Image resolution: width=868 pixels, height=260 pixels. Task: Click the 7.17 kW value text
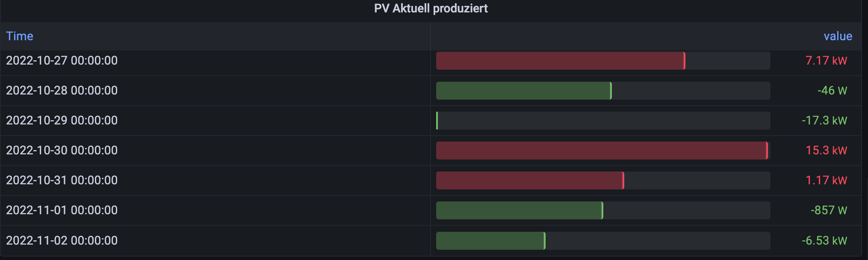[x=826, y=61]
